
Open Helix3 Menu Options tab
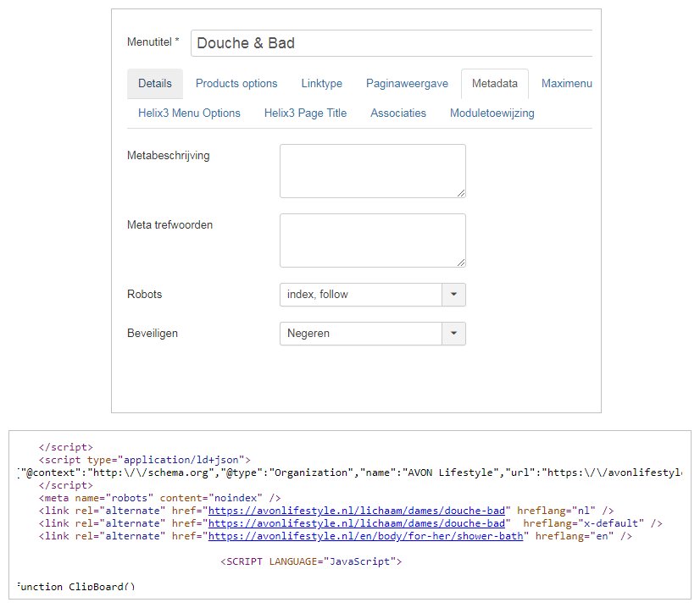point(189,113)
